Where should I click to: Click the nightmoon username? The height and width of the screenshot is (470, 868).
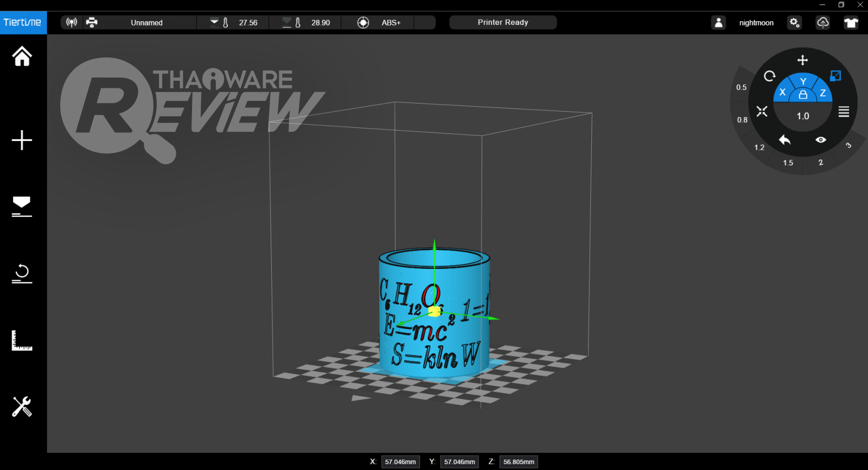pos(756,23)
